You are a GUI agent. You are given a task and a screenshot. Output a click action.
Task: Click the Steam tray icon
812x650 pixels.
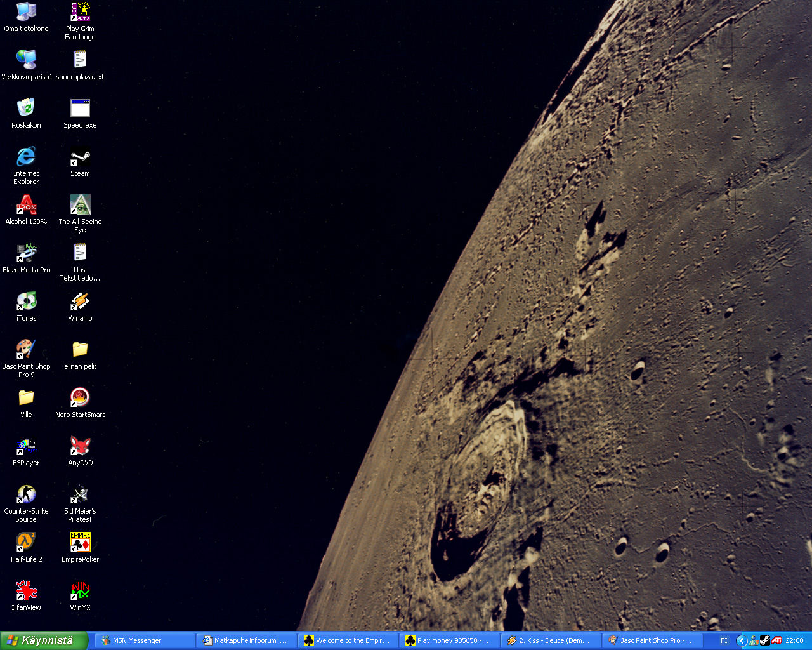coord(765,640)
